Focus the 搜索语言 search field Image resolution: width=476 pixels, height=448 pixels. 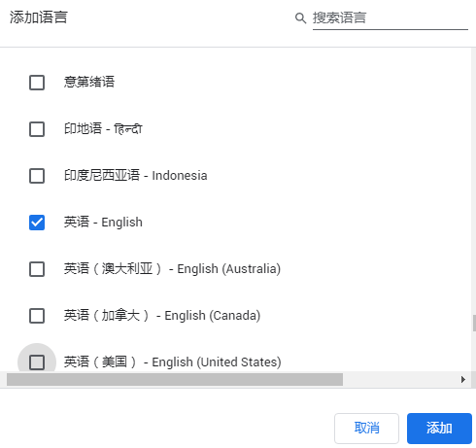[391, 18]
